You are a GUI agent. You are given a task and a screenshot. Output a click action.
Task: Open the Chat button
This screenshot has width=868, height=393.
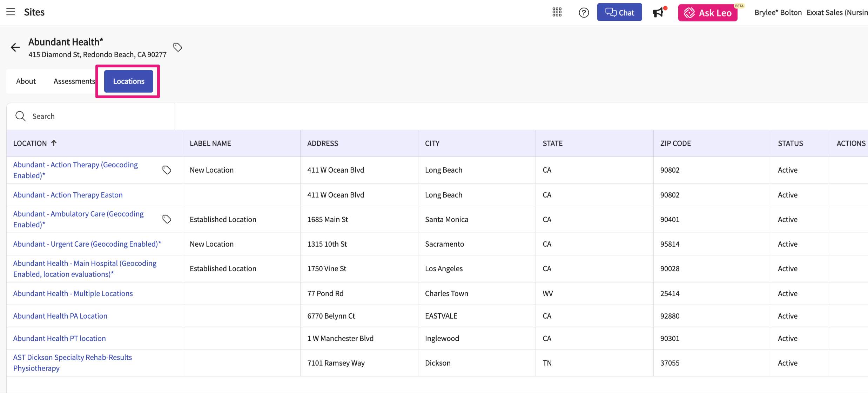click(619, 13)
